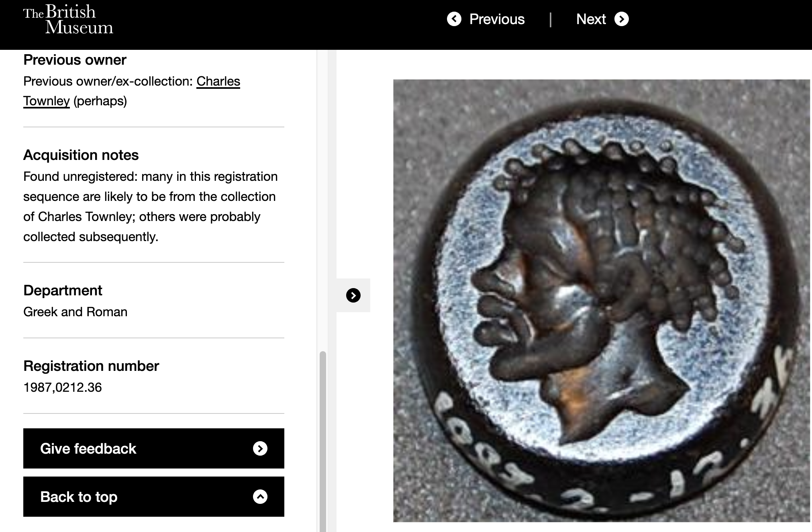Click the Acquisition notes heading
812x532 pixels.
click(x=81, y=155)
